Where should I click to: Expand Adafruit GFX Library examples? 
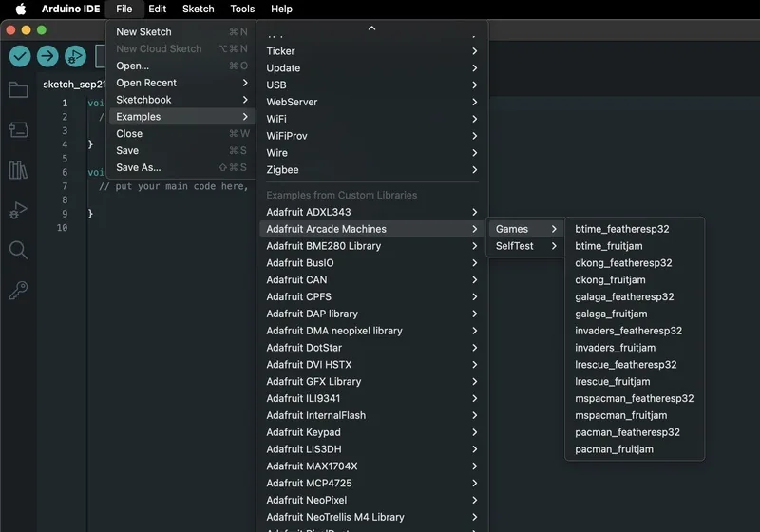(x=371, y=382)
